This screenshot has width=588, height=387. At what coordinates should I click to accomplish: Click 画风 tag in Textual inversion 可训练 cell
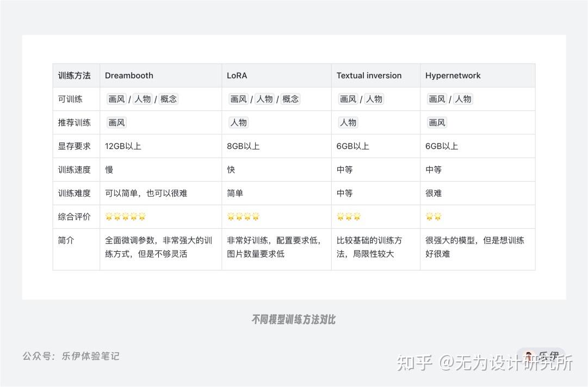(348, 99)
